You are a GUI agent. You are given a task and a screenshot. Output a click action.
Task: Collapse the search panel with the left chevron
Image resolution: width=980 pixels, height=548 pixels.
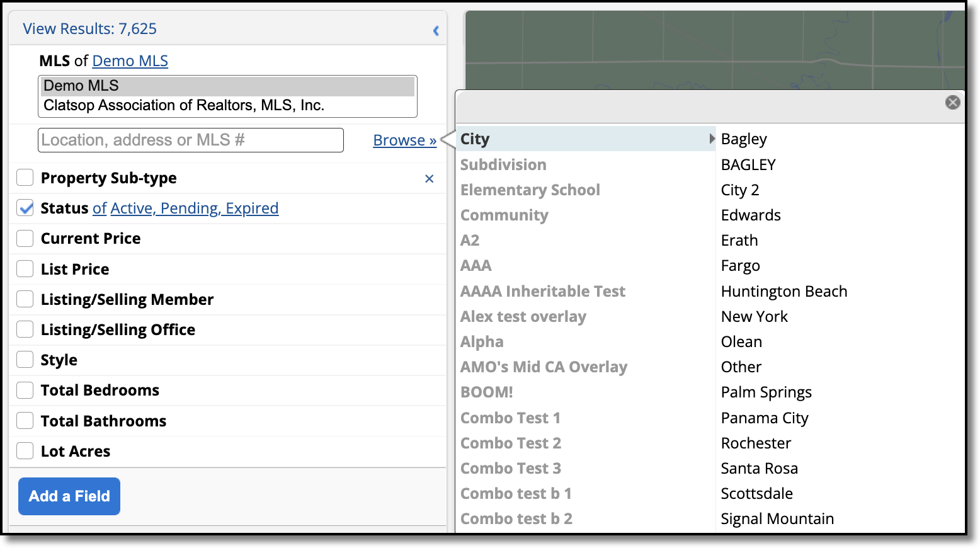click(436, 30)
